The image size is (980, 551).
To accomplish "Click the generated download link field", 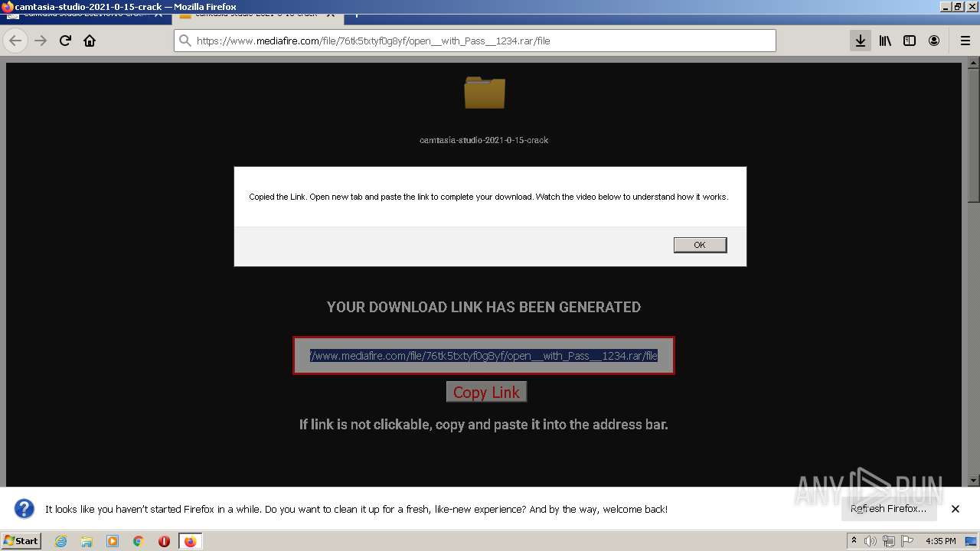I will pos(483,355).
